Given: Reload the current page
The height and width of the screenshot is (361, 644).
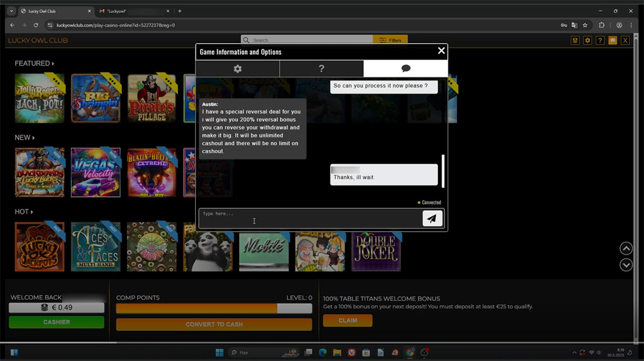Looking at the screenshot, I should (x=36, y=25).
